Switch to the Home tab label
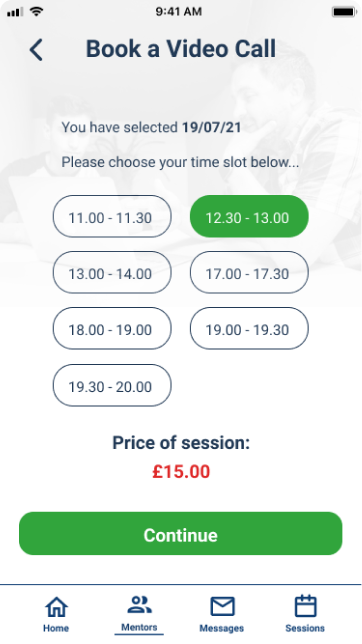 56,628
